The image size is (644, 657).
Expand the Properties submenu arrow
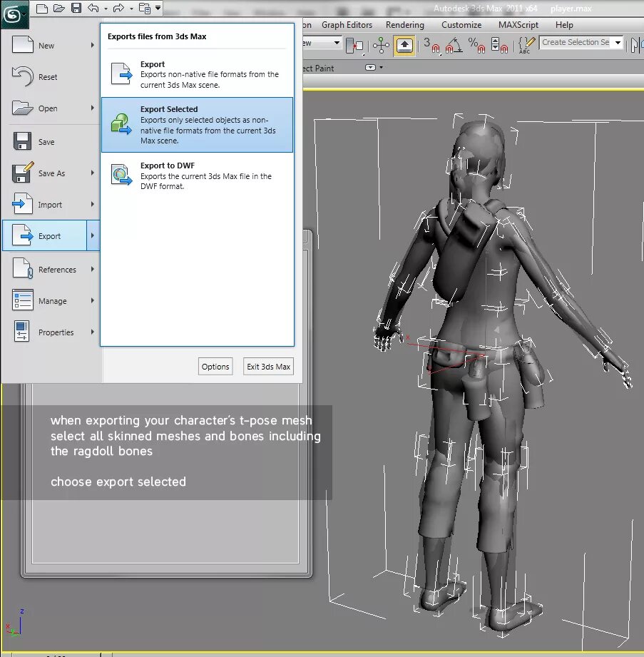93,332
